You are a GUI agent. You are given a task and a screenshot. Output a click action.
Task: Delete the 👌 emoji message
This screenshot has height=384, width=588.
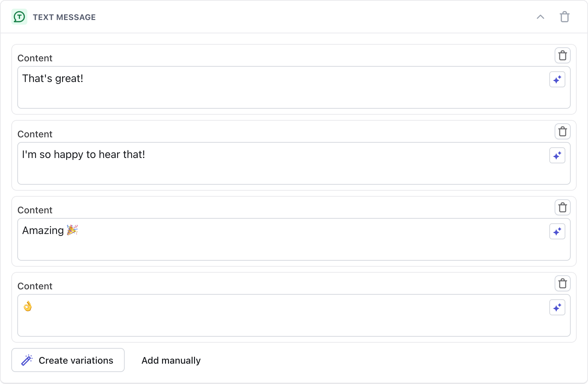pyautogui.click(x=563, y=283)
